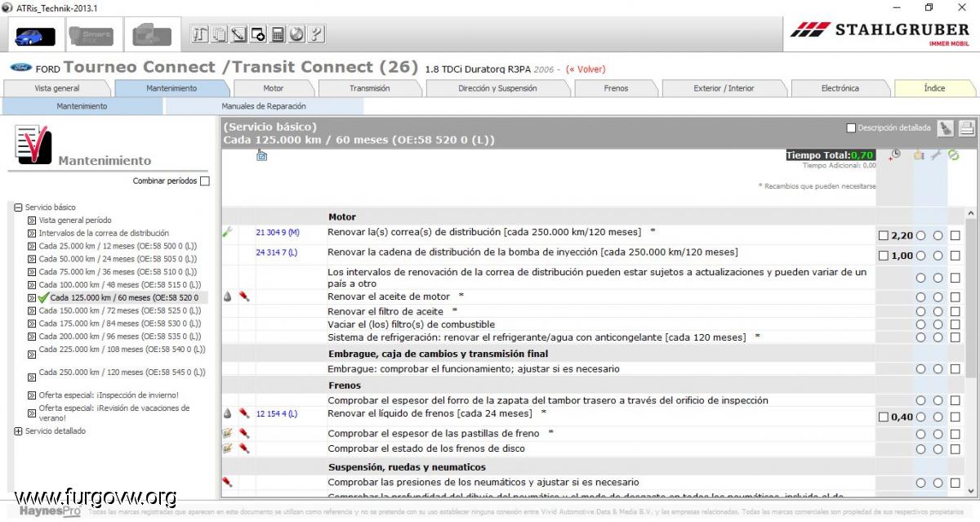Select first radio button on Embrague check row
This screenshot has height=522, width=980.
click(921, 369)
